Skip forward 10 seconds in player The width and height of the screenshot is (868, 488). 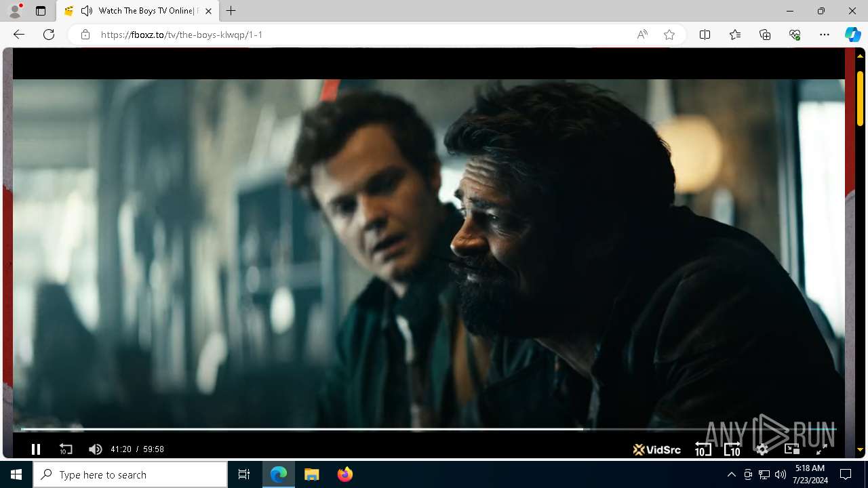point(732,449)
